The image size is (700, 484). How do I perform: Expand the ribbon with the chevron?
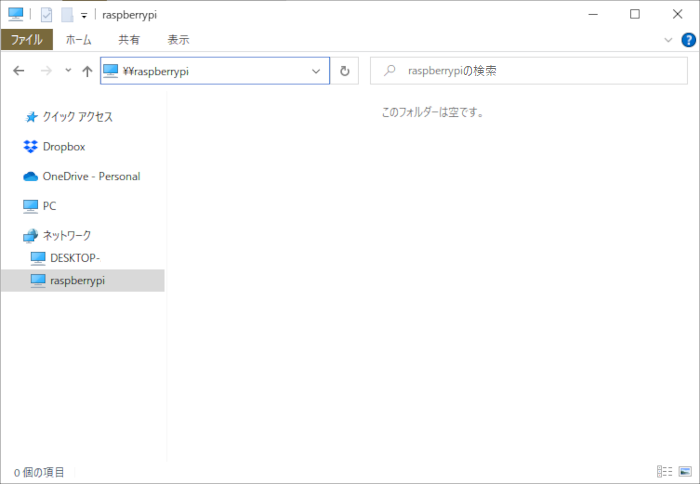click(669, 40)
